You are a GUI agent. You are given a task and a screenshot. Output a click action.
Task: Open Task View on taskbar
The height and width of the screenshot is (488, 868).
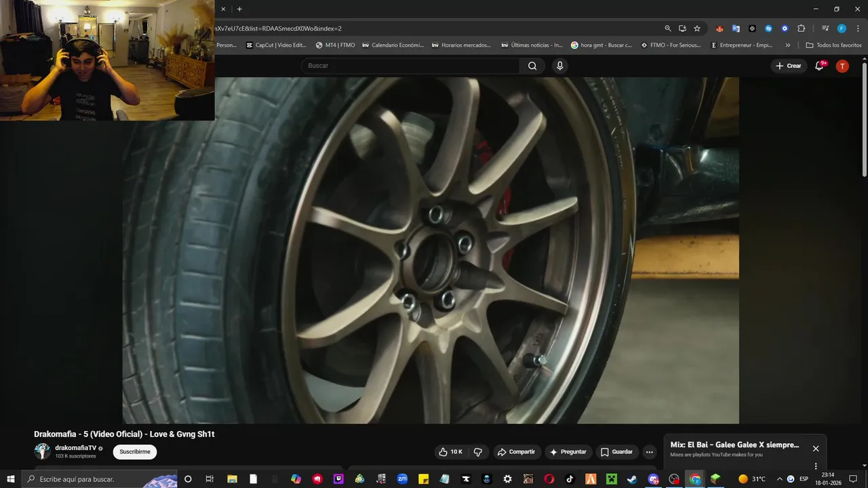click(x=210, y=479)
